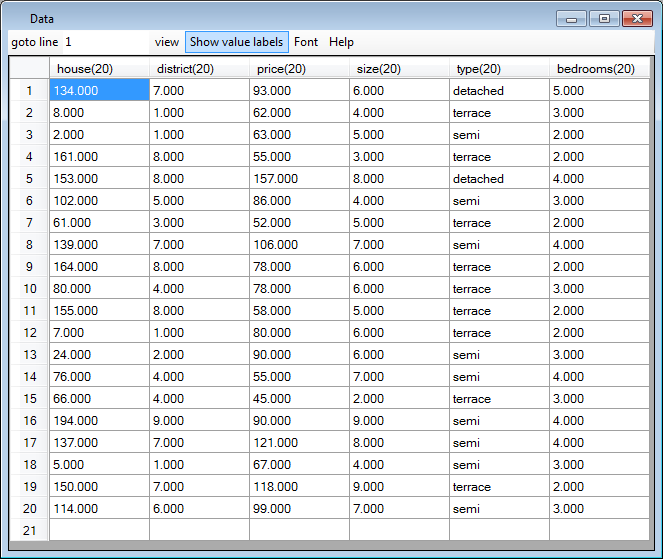Select house cell 8.000 in row 2
Image resolution: width=663 pixels, height=559 pixels.
(x=99, y=112)
